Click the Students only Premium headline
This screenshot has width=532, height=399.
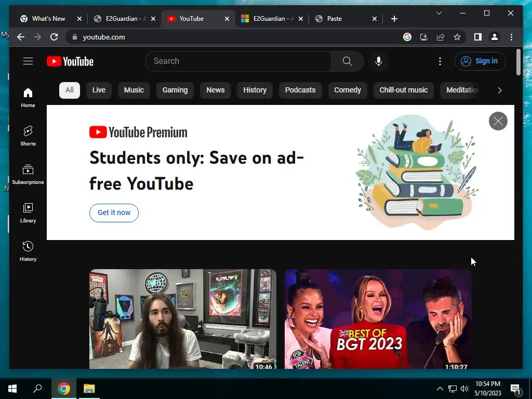point(197,170)
